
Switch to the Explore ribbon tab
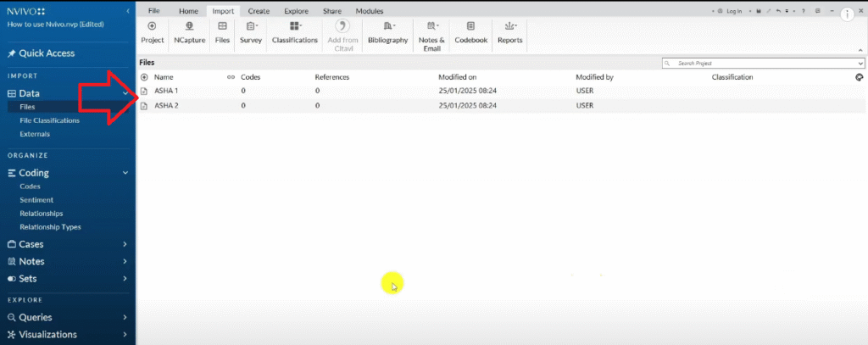click(296, 11)
